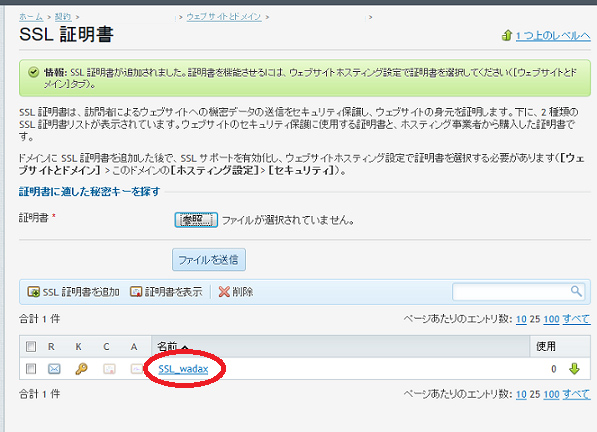Click the ファイルを送信 button
This screenshot has height=432, width=597.
click(x=209, y=260)
